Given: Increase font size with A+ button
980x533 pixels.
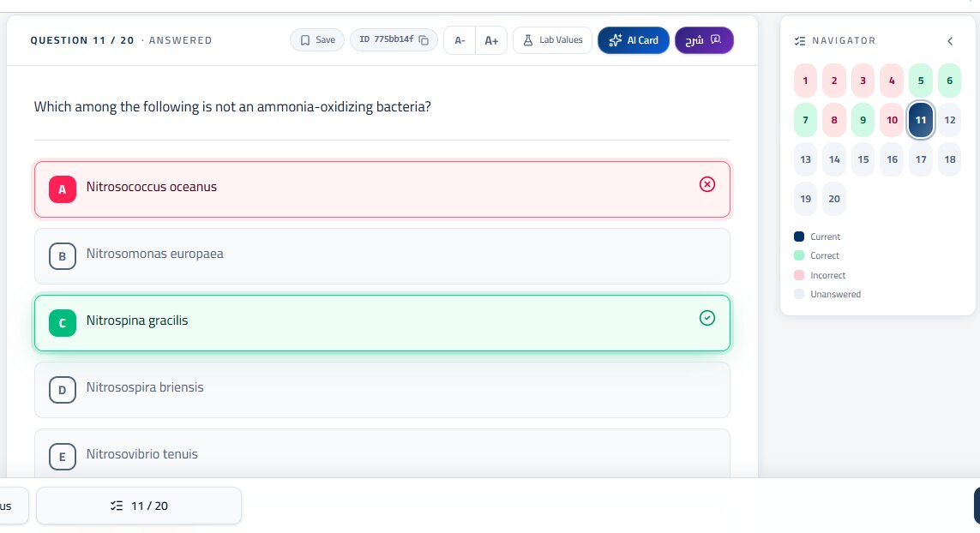Looking at the screenshot, I should (491, 40).
